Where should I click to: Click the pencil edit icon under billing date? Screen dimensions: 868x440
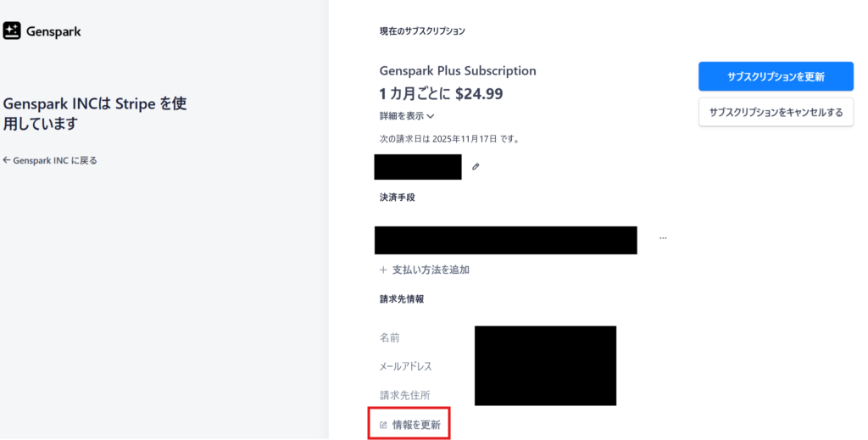tap(476, 167)
